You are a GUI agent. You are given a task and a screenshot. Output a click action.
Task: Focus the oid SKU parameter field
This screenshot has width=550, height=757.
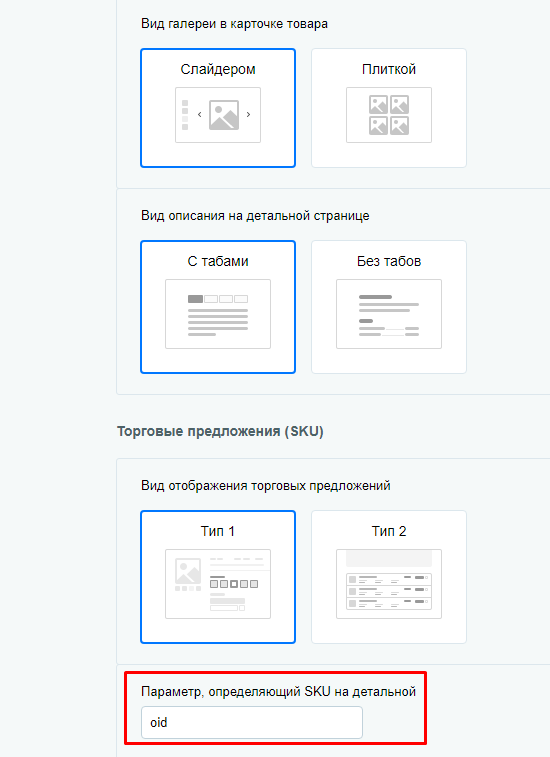pos(252,723)
